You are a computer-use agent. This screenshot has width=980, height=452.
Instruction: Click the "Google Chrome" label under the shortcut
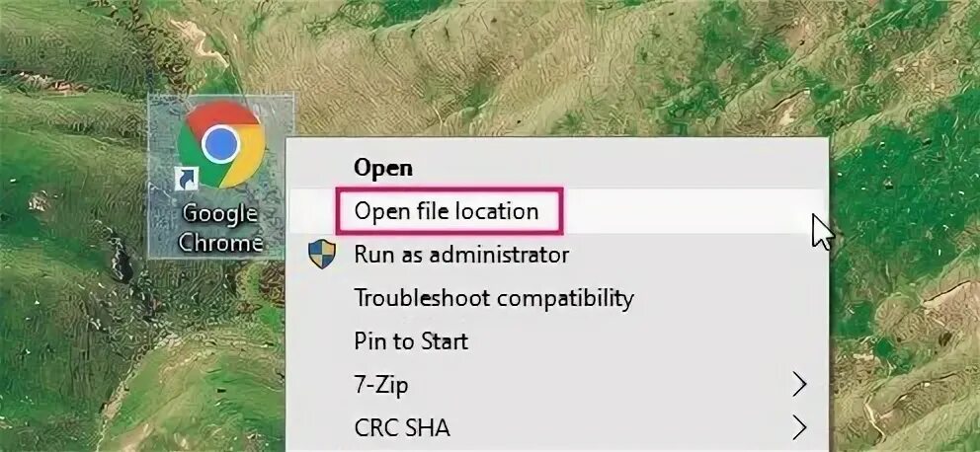point(220,228)
